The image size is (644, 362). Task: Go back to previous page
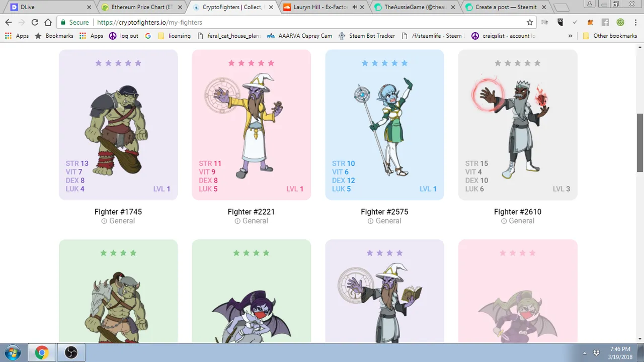point(9,23)
